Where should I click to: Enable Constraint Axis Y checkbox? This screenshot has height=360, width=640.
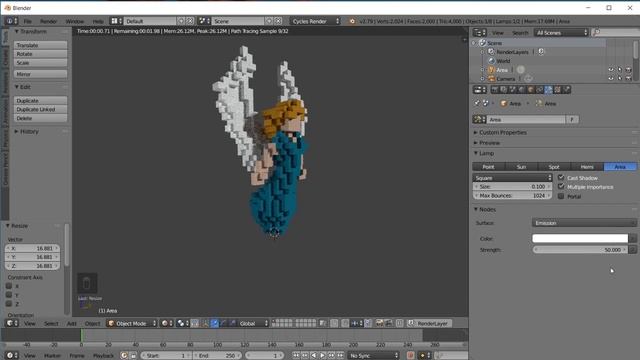click(9, 295)
